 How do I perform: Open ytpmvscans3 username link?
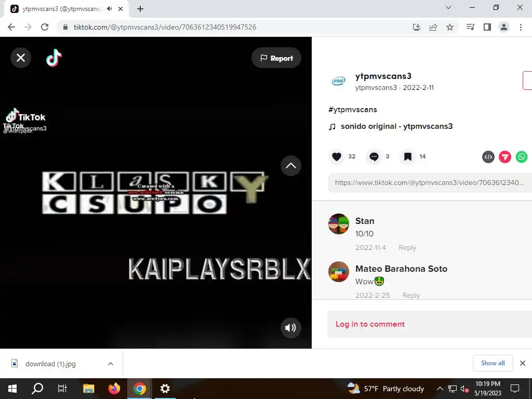[383, 76]
